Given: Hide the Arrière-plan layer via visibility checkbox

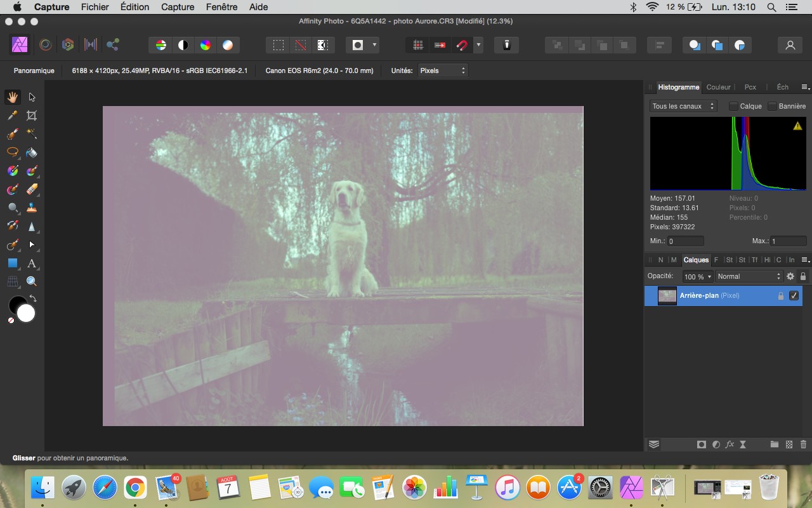Looking at the screenshot, I should click(x=794, y=296).
